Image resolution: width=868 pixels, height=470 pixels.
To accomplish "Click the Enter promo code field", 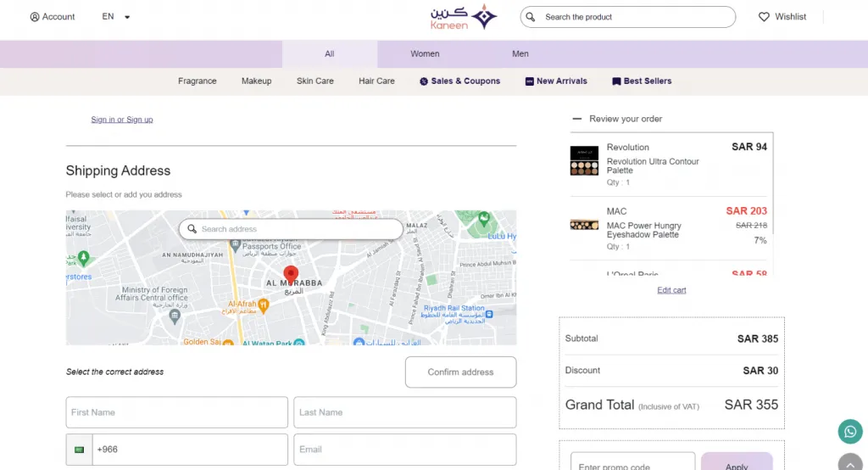I will pos(632,462).
